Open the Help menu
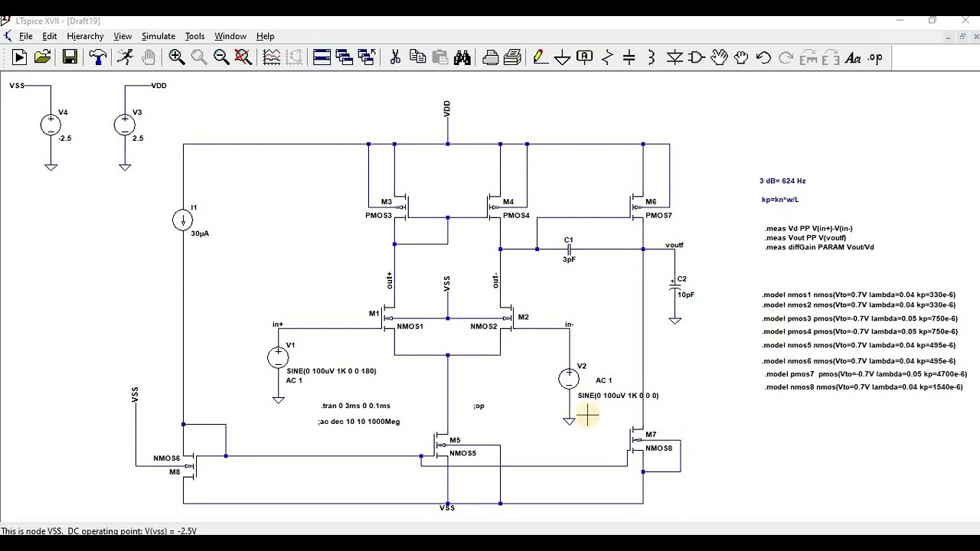This screenshot has width=980, height=551. point(265,36)
